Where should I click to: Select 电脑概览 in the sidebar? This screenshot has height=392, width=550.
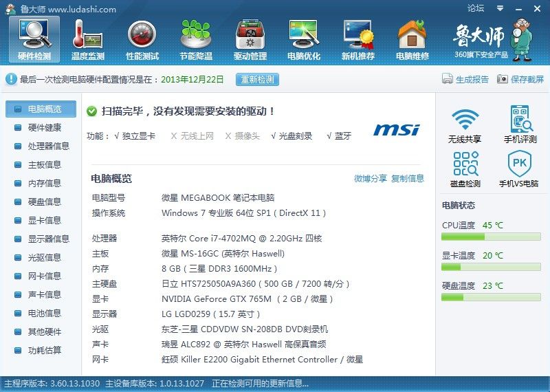(x=41, y=109)
